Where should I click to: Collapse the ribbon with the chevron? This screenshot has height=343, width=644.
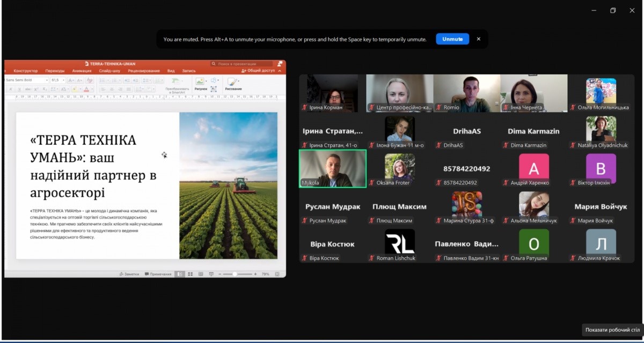click(x=280, y=71)
